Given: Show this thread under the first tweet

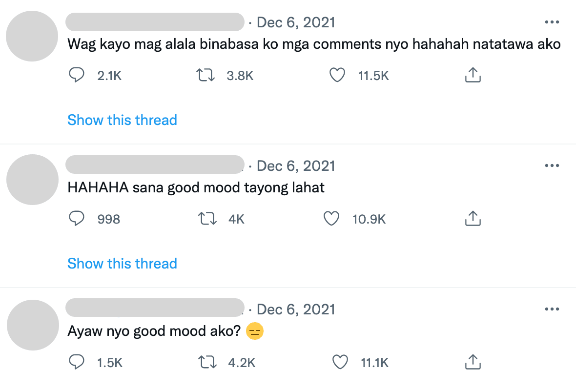Looking at the screenshot, I should click(122, 120).
